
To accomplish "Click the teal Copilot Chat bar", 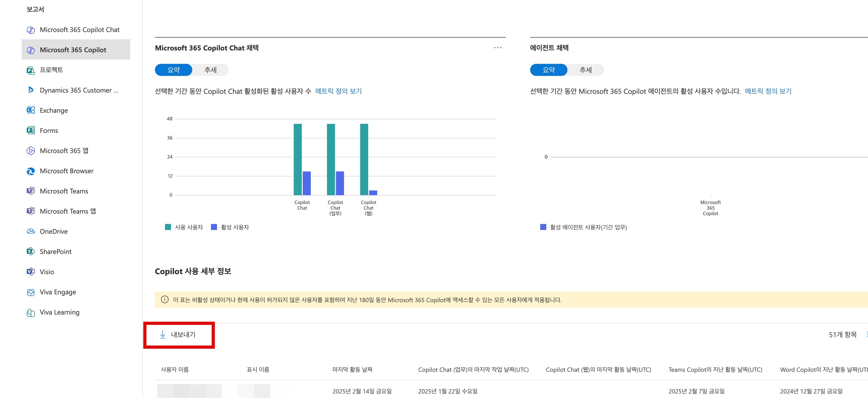I will pyautogui.click(x=297, y=159).
